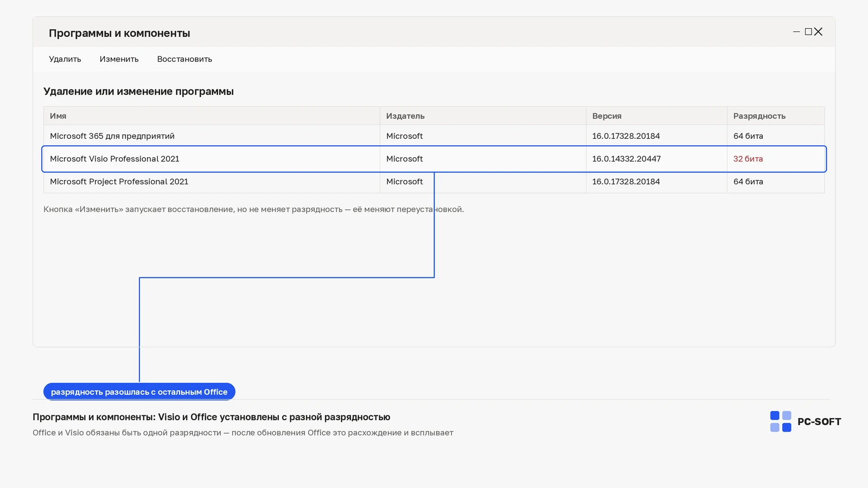Sort programs by the Имя column

(212, 116)
